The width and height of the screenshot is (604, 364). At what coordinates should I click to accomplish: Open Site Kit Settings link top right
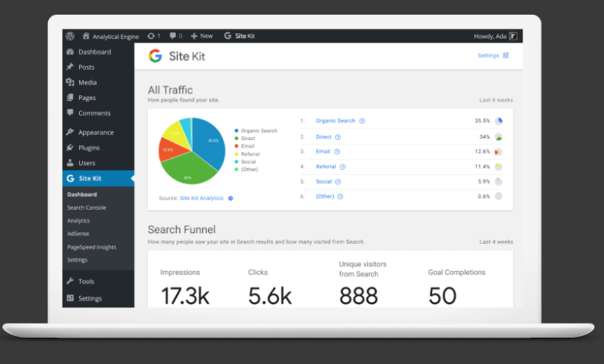tap(489, 56)
